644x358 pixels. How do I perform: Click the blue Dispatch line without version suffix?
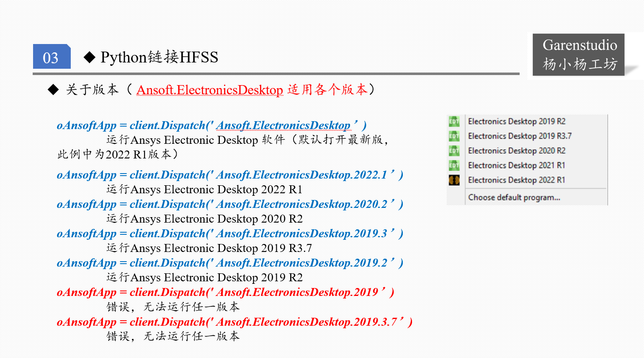click(212, 125)
